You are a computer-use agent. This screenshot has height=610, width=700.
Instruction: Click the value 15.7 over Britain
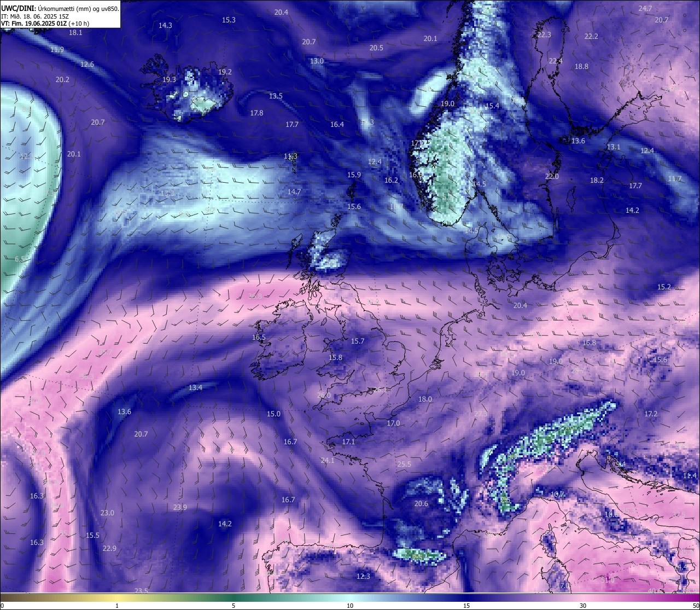pyautogui.click(x=357, y=341)
